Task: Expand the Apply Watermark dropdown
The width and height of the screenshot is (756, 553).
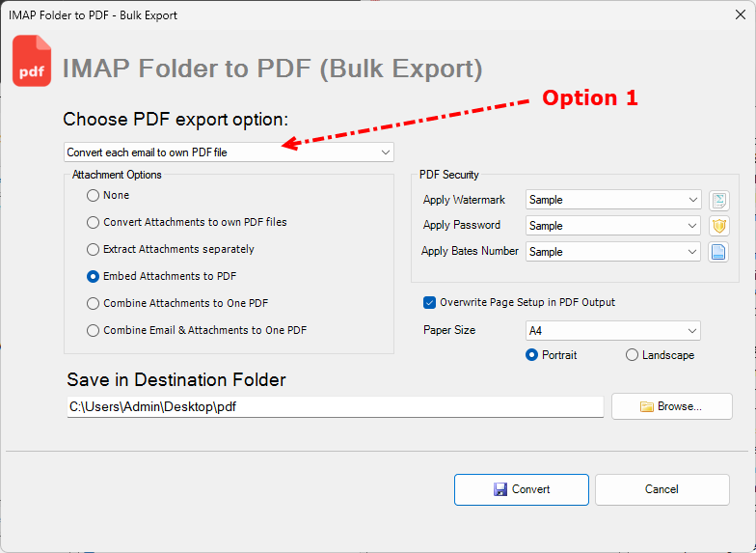Action: pos(613,200)
